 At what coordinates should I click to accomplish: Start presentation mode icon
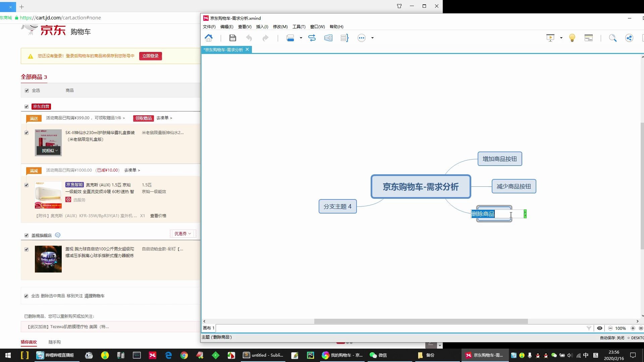tap(550, 38)
